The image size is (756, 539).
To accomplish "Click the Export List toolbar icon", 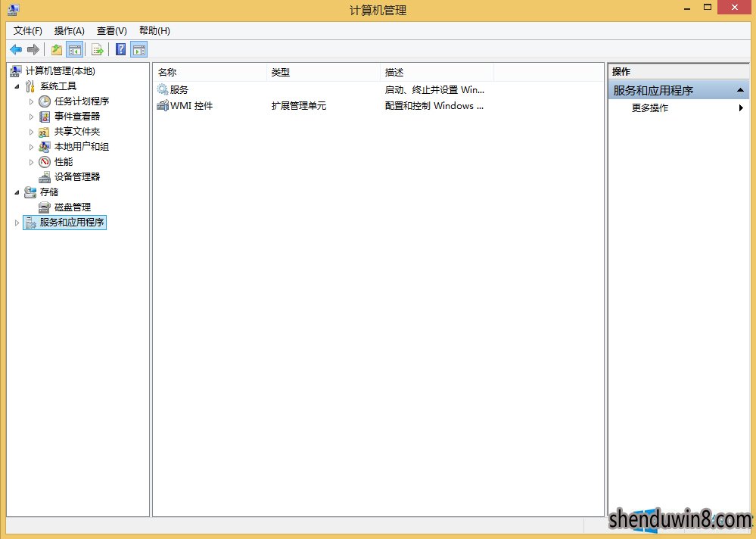I will [x=98, y=49].
